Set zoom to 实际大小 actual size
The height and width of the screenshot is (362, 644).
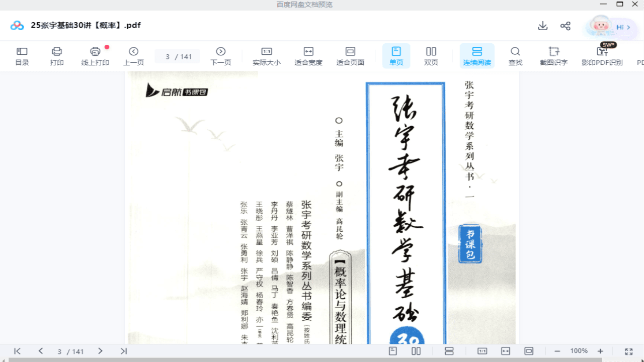click(x=267, y=56)
